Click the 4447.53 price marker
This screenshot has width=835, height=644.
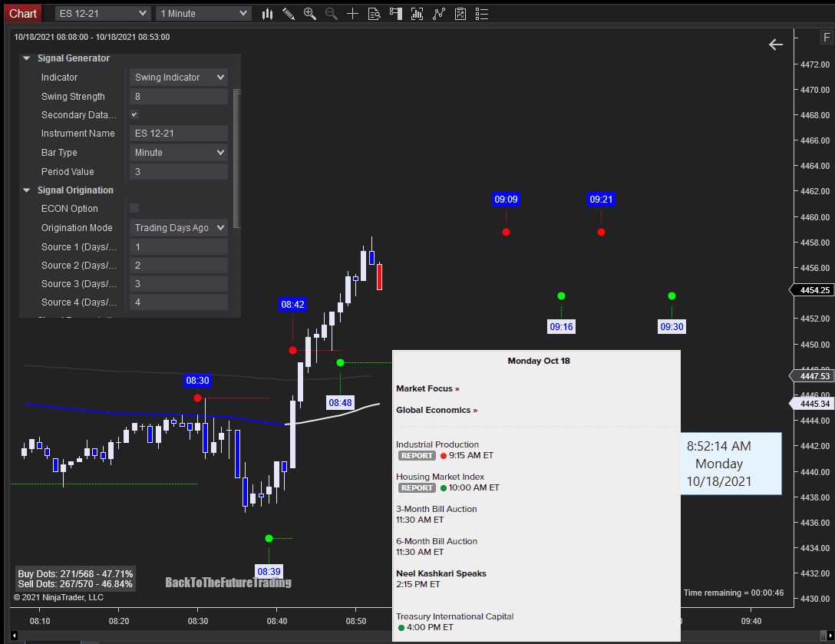tap(810, 376)
